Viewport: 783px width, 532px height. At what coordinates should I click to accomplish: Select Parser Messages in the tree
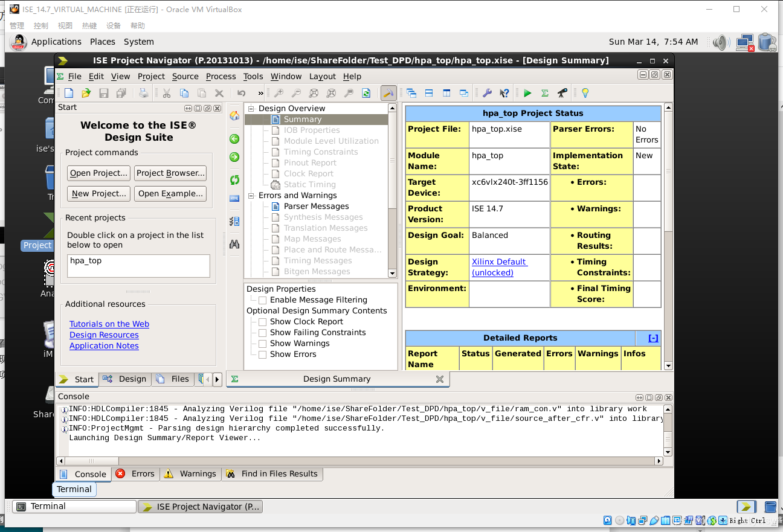(317, 207)
